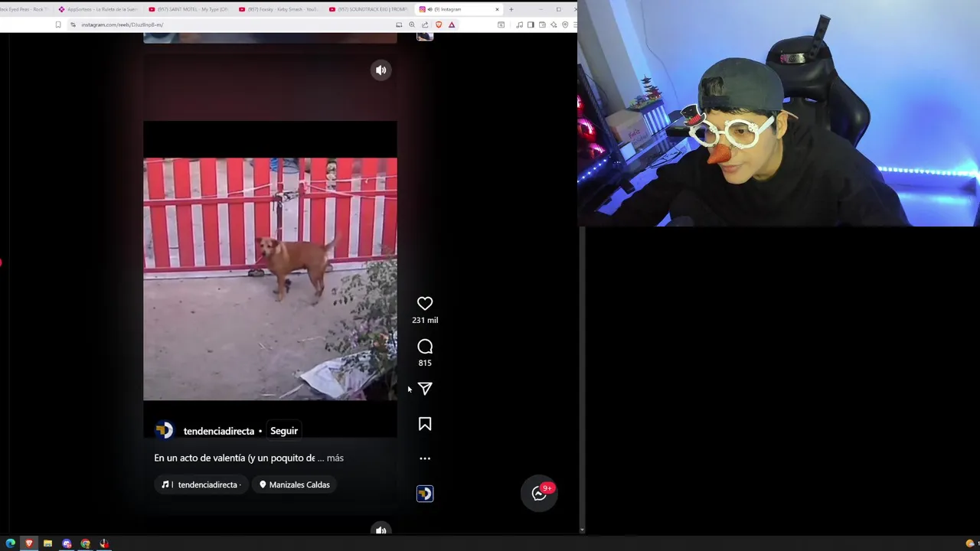This screenshot has width=980, height=551.
Task: Share the reel with the paper plane icon
Action: click(425, 389)
